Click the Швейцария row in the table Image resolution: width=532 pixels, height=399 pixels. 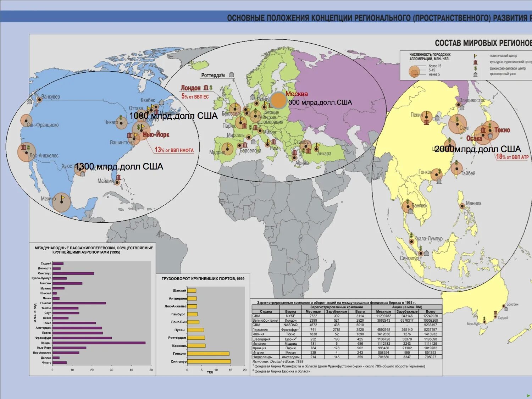[x=347, y=339]
